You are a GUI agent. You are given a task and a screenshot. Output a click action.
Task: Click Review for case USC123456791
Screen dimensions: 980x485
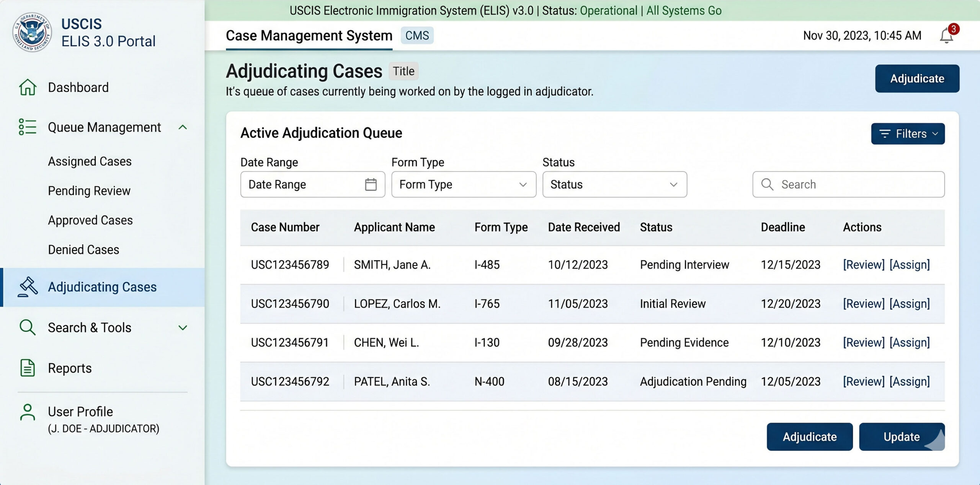pos(863,342)
